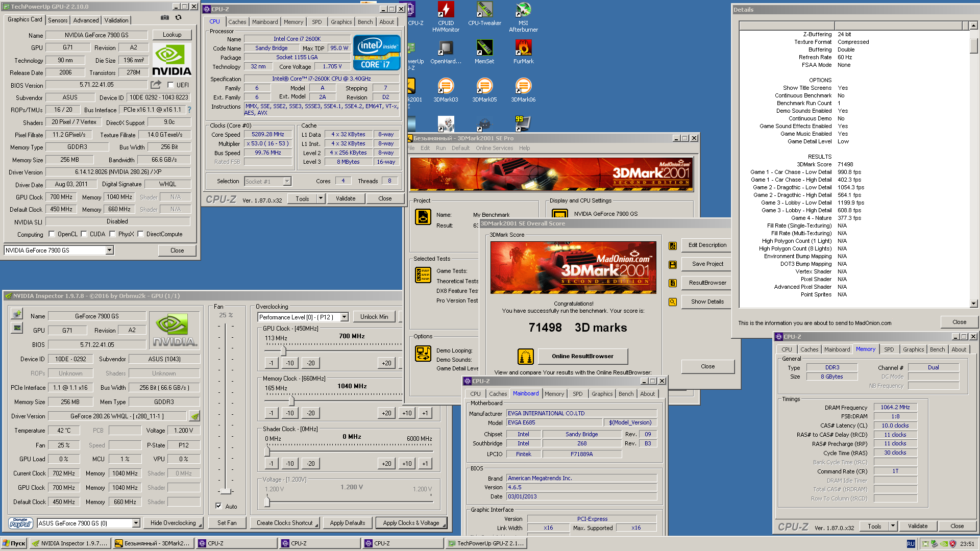Image resolution: width=980 pixels, height=551 pixels.
Task: Open ASUS GeForce 7900 GS device dropdown
Action: click(136, 523)
